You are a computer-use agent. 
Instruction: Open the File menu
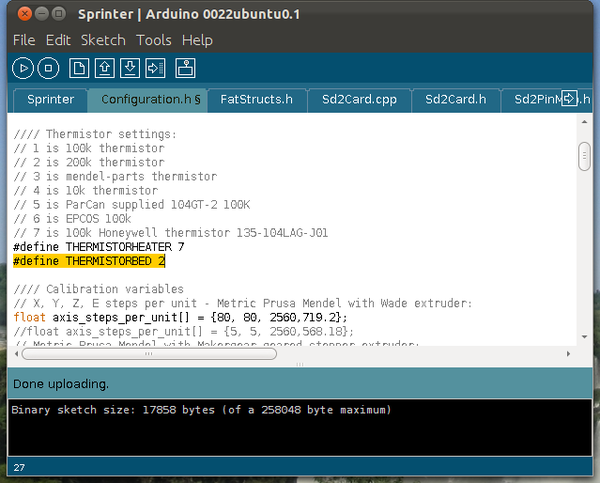tap(24, 40)
